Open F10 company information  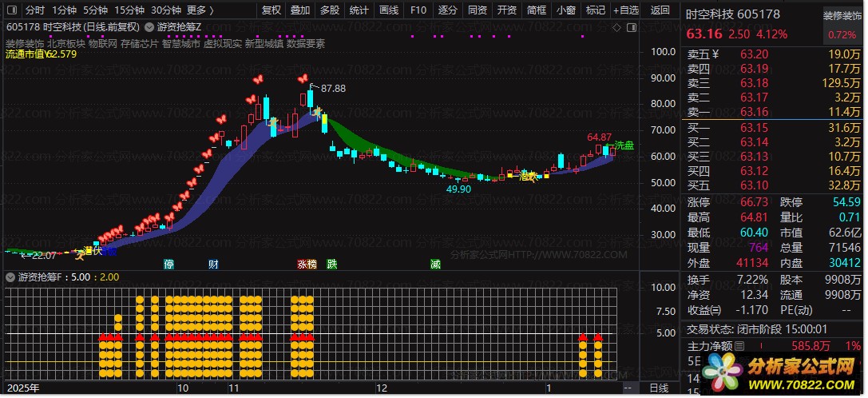418,10
